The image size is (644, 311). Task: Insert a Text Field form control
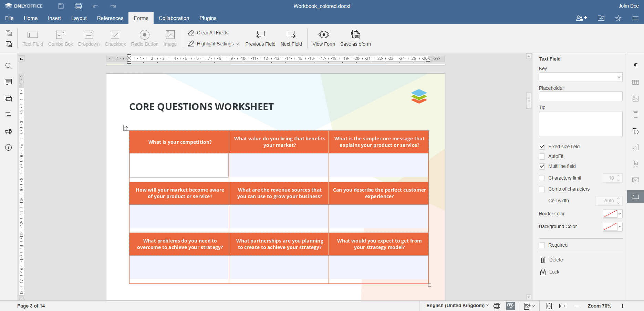click(x=32, y=38)
